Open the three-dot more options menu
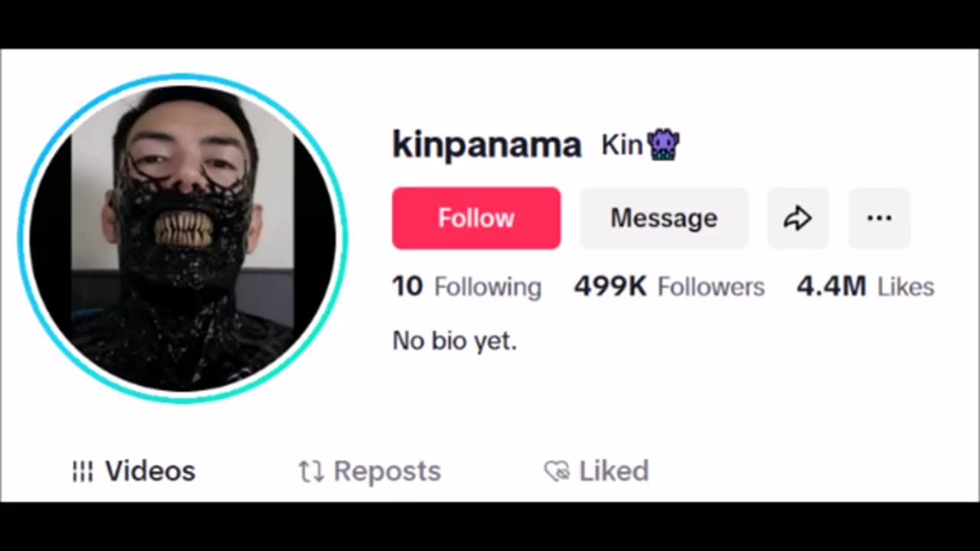This screenshot has height=551, width=980. [879, 218]
